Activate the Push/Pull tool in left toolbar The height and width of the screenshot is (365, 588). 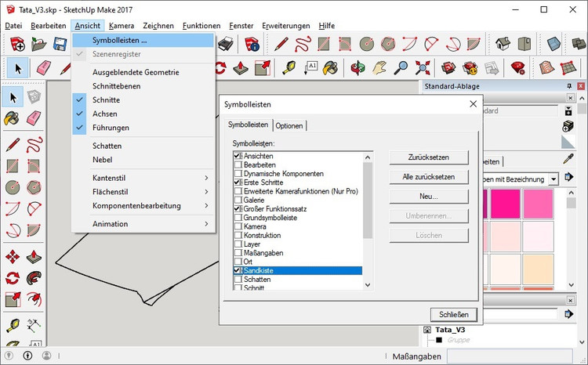pos(34,257)
